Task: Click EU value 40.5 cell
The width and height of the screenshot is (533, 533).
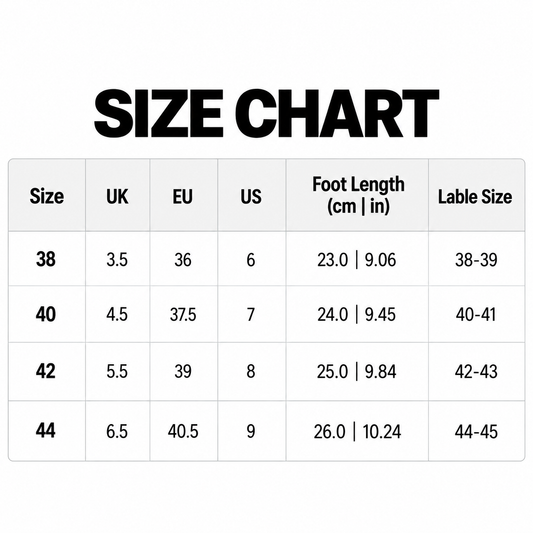Action: click(x=183, y=432)
